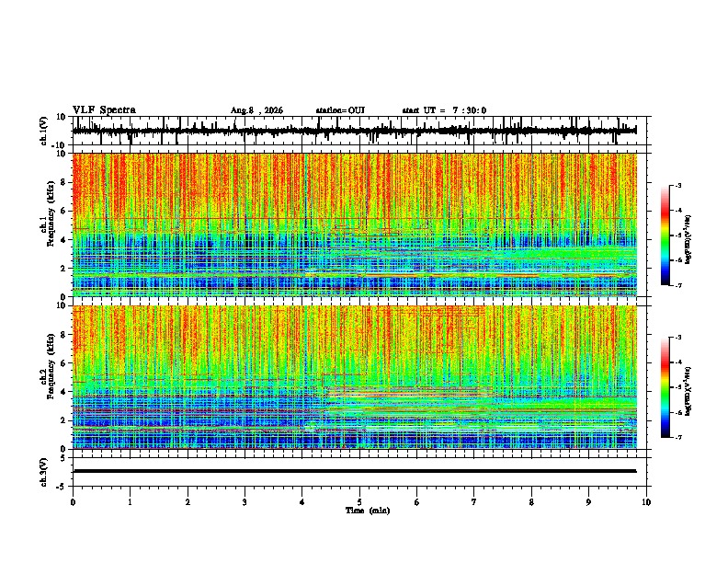Click the x-axis tick label '3'
Viewport: 728px width, 563px height.
[245, 502]
